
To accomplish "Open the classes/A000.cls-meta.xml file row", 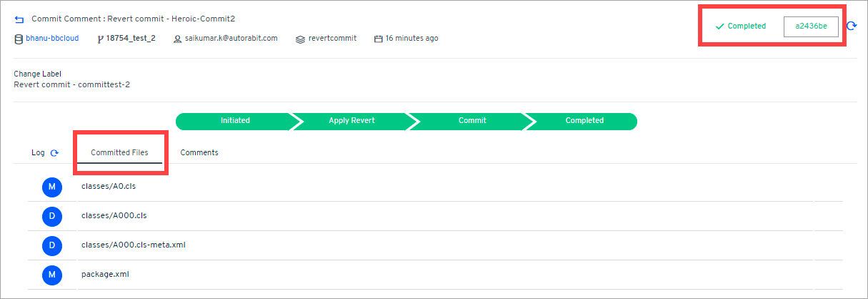I will pos(134,245).
